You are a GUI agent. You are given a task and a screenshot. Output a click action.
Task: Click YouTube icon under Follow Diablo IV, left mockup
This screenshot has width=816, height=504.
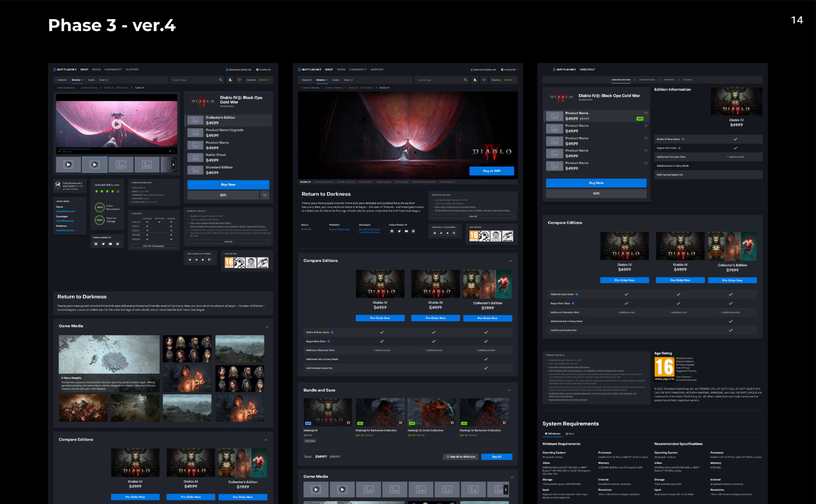110,244
